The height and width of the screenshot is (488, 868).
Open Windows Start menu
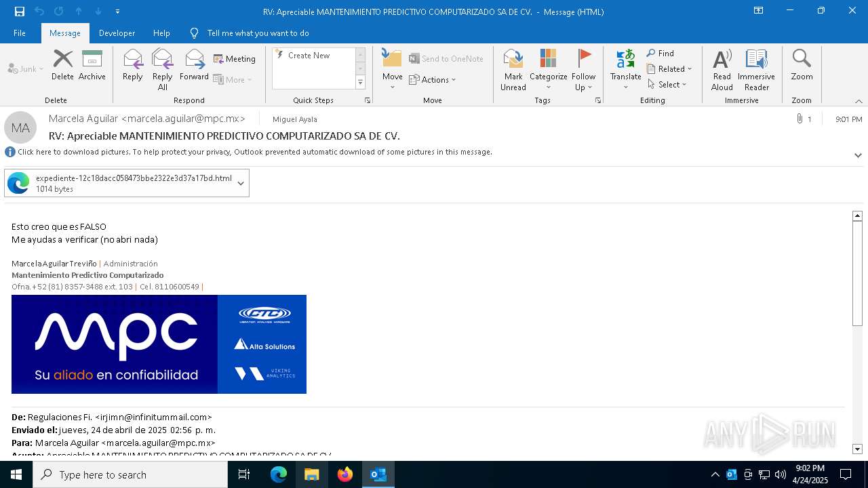16,474
